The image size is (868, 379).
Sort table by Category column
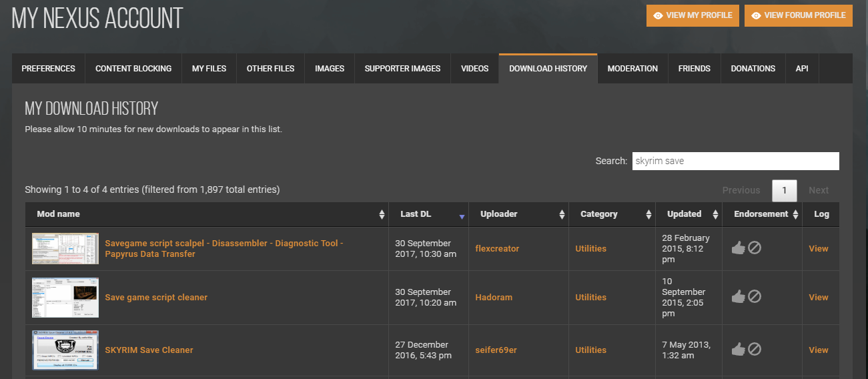[x=612, y=214]
